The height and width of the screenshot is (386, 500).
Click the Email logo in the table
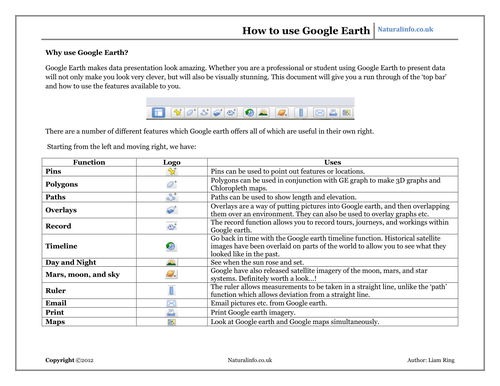pos(171,303)
